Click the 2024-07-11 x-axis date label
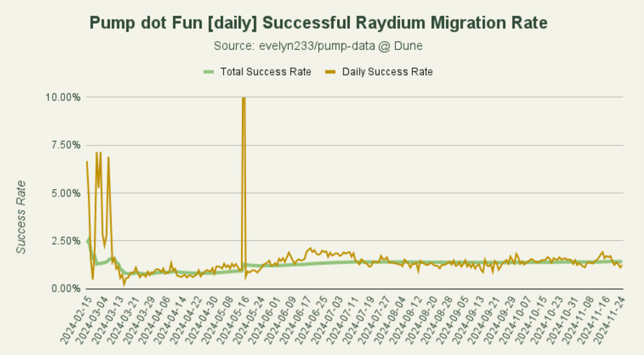Screen dimensions: 644x355 point(342,320)
